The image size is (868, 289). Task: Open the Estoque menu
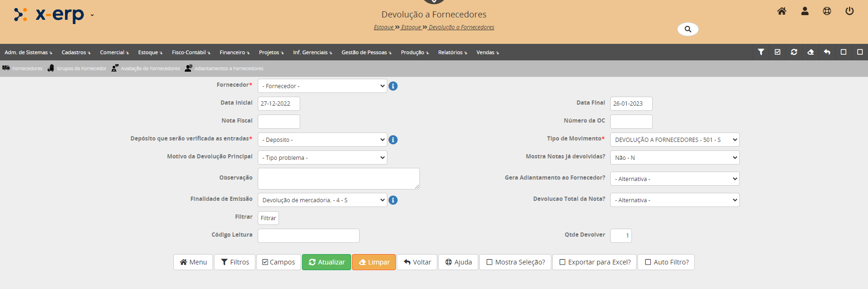pyautogui.click(x=150, y=52)
